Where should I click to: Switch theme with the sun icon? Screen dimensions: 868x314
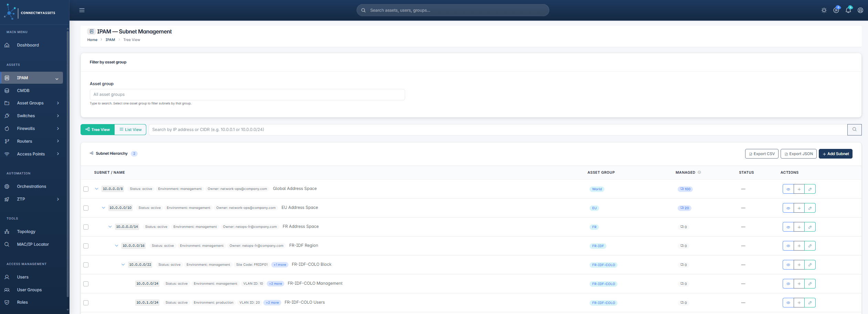[824, 10]
